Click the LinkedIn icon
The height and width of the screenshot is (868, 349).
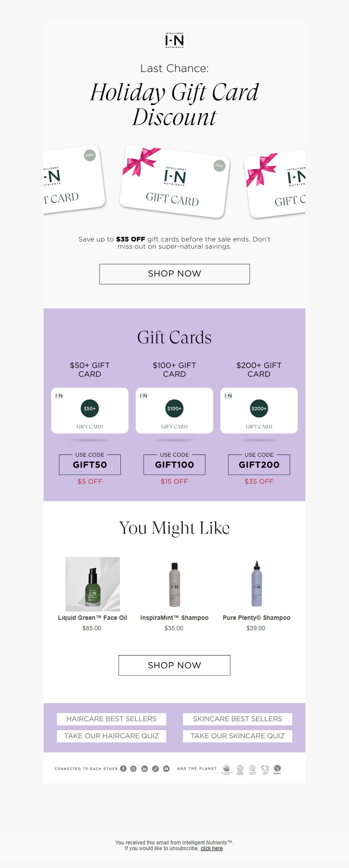coord(144,769)
